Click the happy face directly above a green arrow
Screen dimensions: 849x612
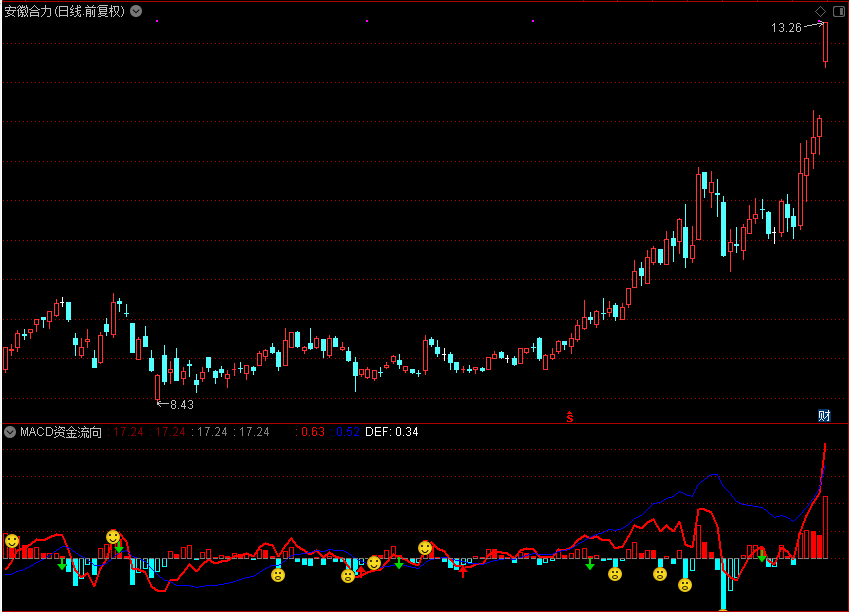click(113, 537)
